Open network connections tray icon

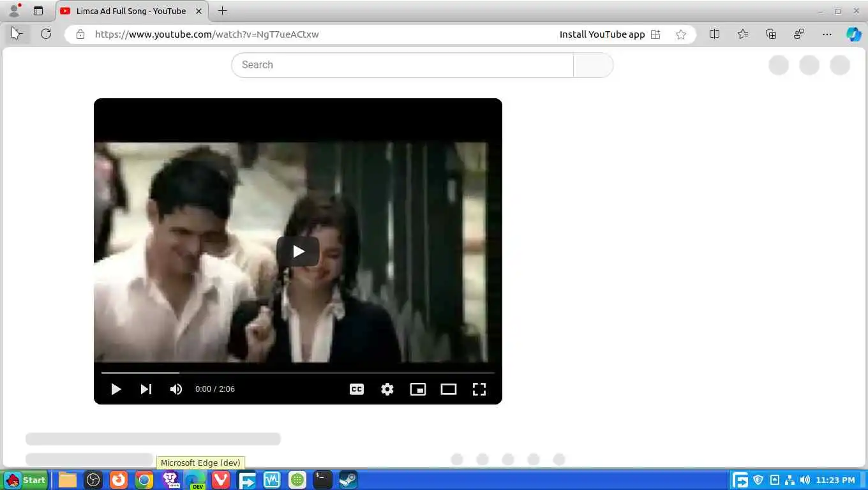tap(790, 480)
